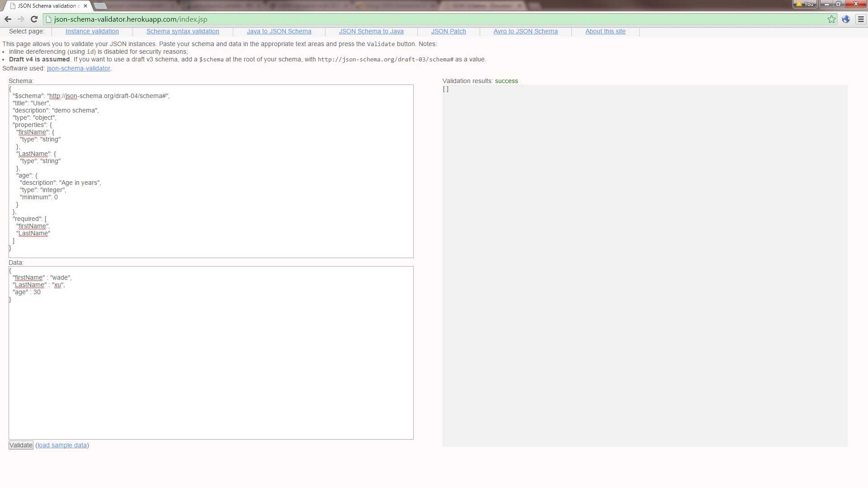Open the Instance validation page
The height and width of the screenshot is (488, 868).
point(92,31)
